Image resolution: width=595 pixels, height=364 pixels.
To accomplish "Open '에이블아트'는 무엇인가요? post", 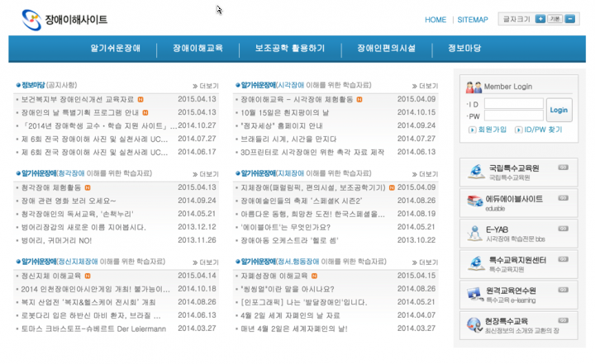I will tap(285, 228).
